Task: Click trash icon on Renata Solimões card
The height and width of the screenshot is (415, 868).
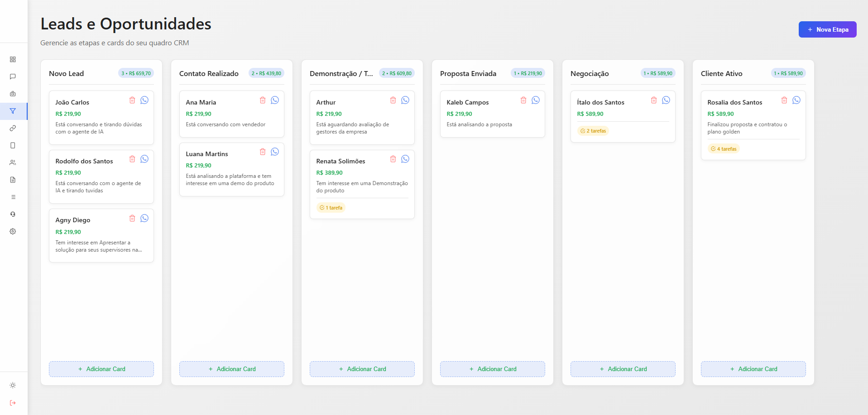Action: click(x=393, y=159)
